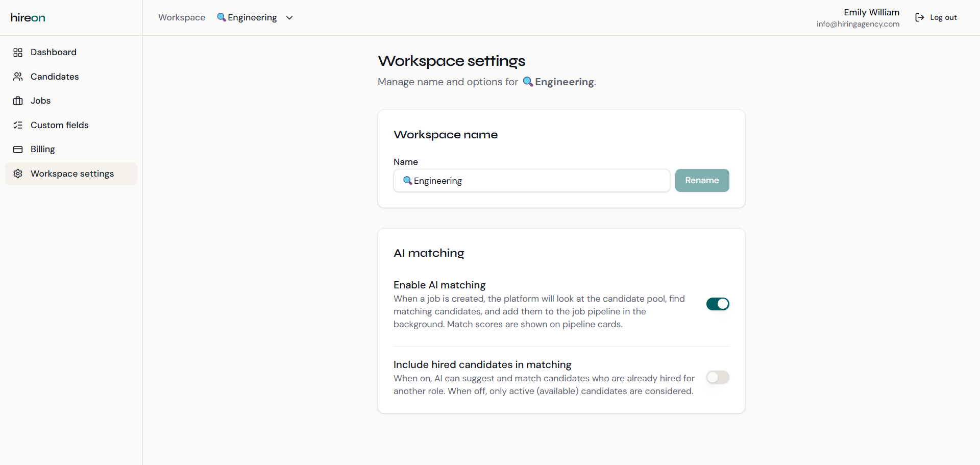
Task: Click the Workspace settings gear icon
Action: pyautogui.click(x=18, y=174)
